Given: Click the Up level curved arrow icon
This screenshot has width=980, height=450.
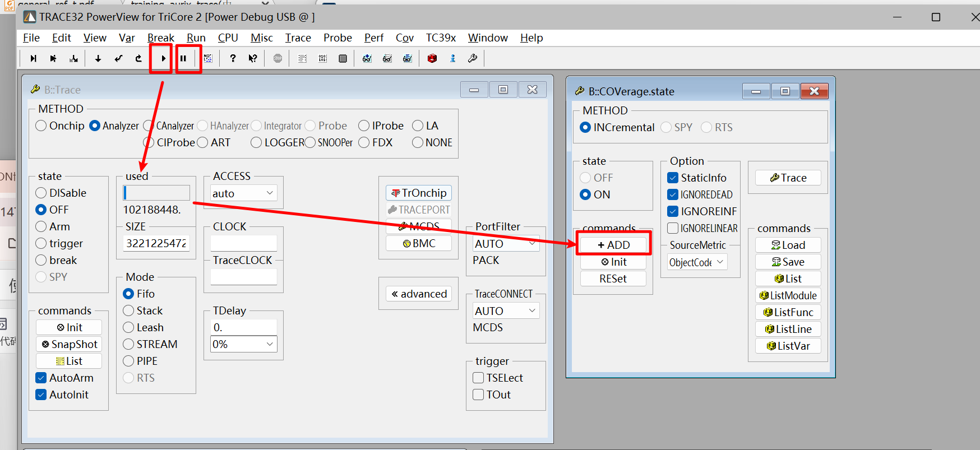Looking at the screenshot, I should 138,58.
